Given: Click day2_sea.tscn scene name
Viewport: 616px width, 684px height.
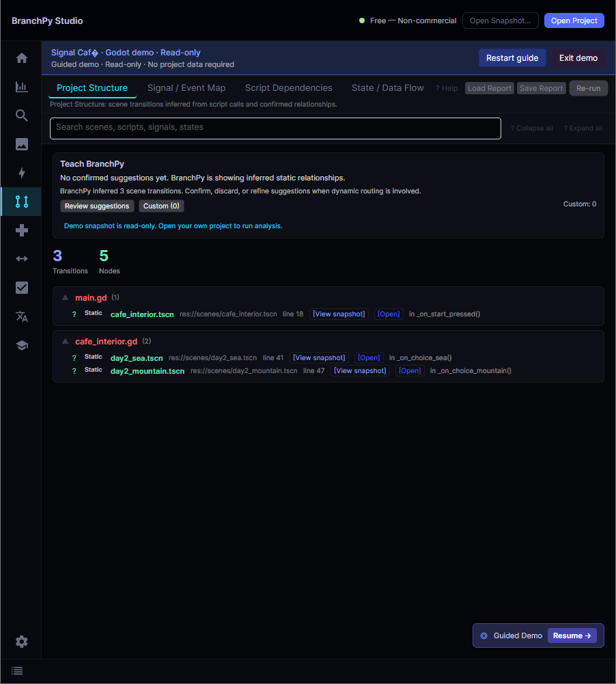Looking at the screenshot, I should click(x=137, y=358).
